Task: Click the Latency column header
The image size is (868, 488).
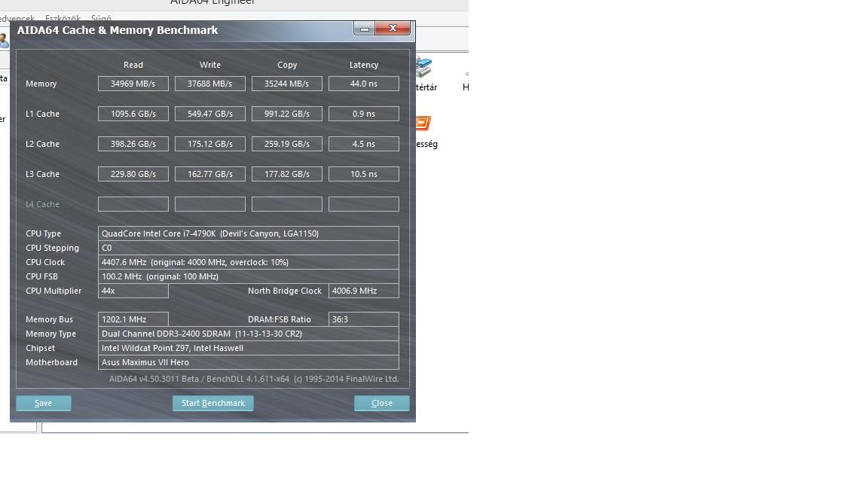Action: tap(364, 65)
